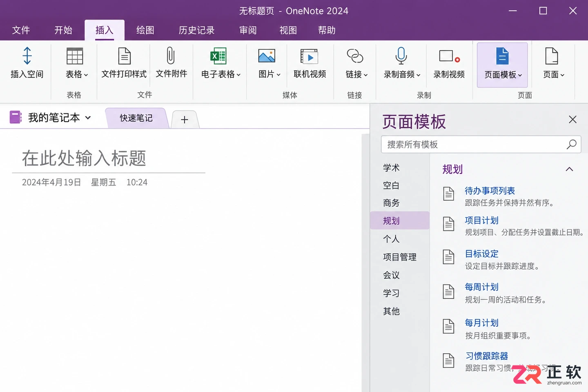This screenshot has width=588, height=392.
Task: Click the Page (页面) ribbon icon
Action: [x=552, y=56]
